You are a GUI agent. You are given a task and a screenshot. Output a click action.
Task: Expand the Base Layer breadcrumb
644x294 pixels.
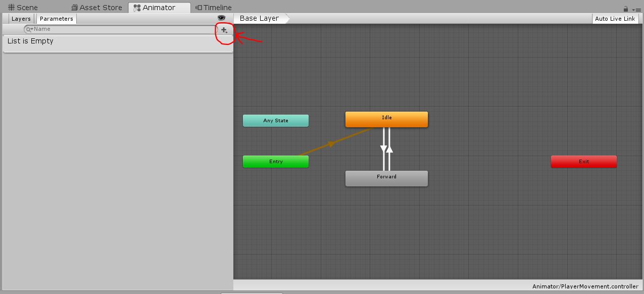pos(259,18)
